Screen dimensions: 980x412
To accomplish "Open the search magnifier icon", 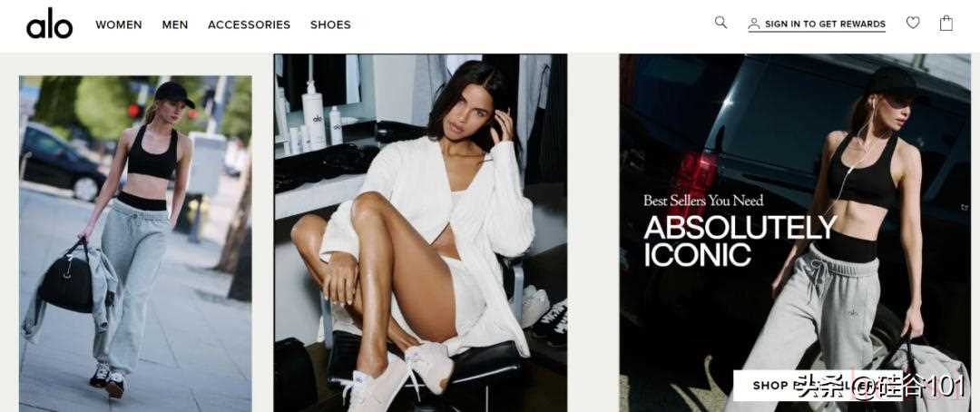I will tap(720, 23).
